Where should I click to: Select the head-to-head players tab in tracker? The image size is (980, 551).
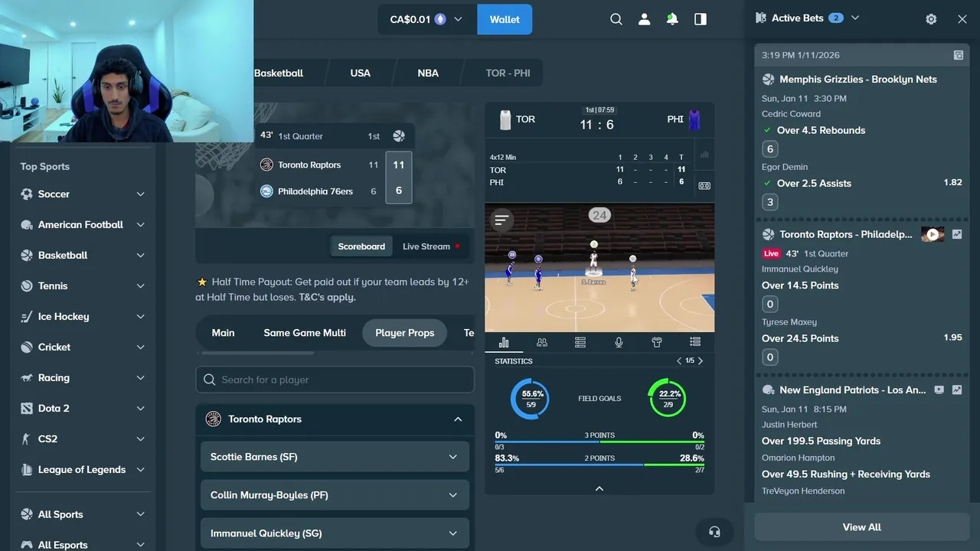[542, 342]
